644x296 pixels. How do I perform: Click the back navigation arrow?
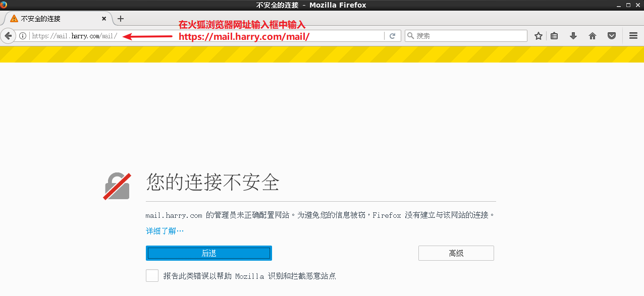click(x=8, y=36)
